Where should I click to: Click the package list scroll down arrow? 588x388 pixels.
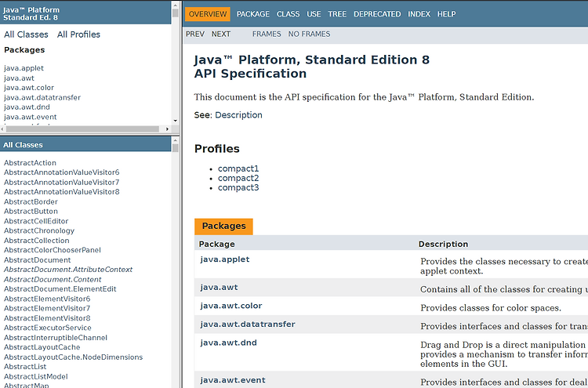[175, 121]
